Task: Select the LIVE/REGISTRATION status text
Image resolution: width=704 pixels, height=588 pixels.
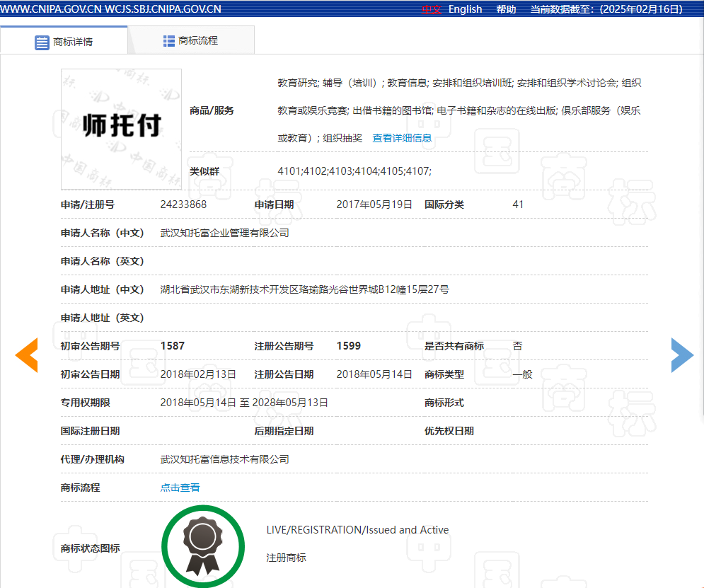Action: click(x=357, y=530)
